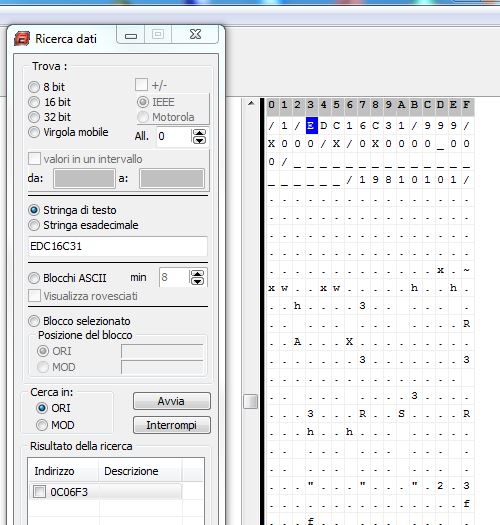Select the 16 bit radio option
Image resolution: width=500 pixels, height=525 pixels.
pos(34,102)
